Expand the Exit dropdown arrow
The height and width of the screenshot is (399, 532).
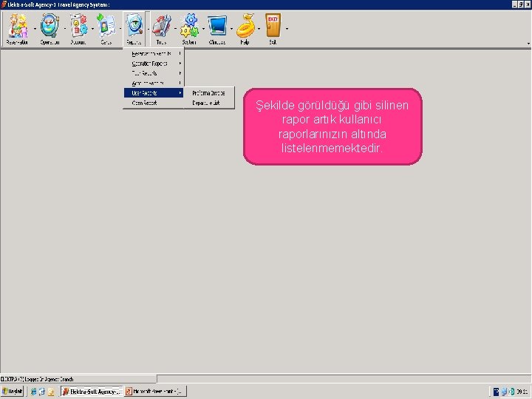click(287, 29)
